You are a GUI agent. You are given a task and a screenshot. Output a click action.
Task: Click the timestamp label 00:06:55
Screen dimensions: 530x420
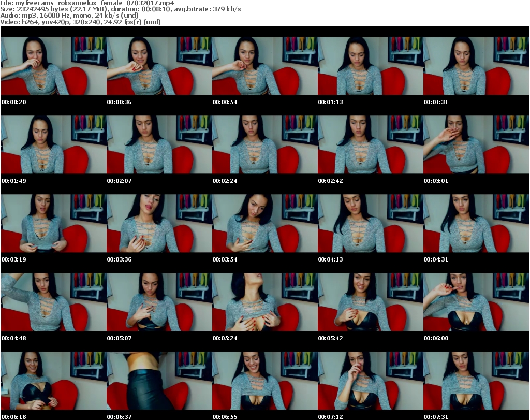point(225,417)
